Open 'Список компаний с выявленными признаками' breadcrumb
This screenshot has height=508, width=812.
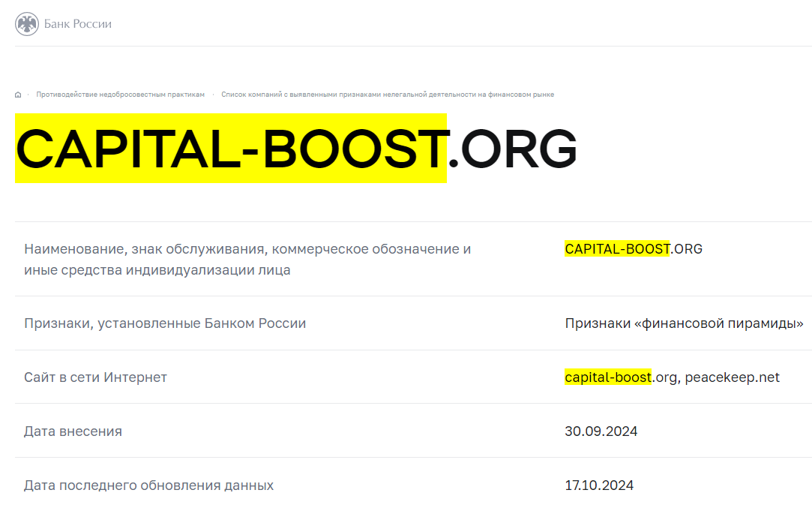tap(388, 95)
